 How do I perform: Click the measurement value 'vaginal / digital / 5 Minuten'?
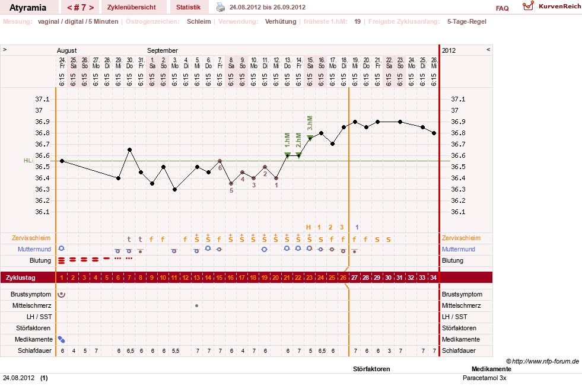tap(78, 21)
